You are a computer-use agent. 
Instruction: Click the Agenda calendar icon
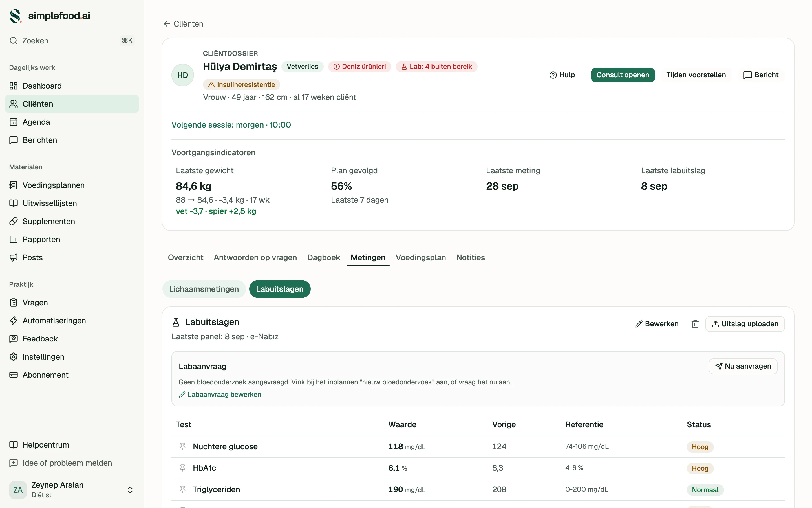[x=14, y=122]
